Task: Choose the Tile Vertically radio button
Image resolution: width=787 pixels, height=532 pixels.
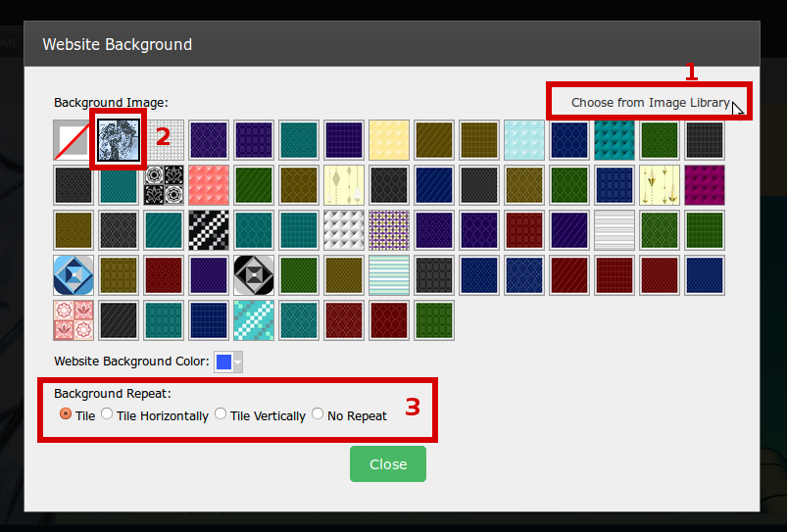Action: coord(221,414)
